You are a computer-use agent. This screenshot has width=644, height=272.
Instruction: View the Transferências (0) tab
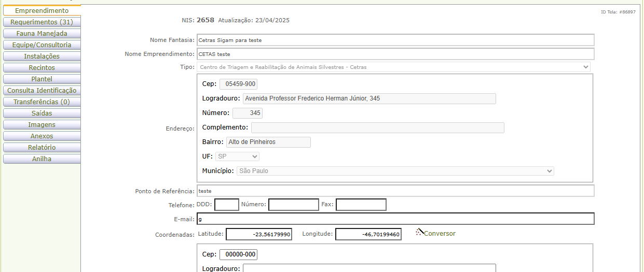click(x=42, y=102)
